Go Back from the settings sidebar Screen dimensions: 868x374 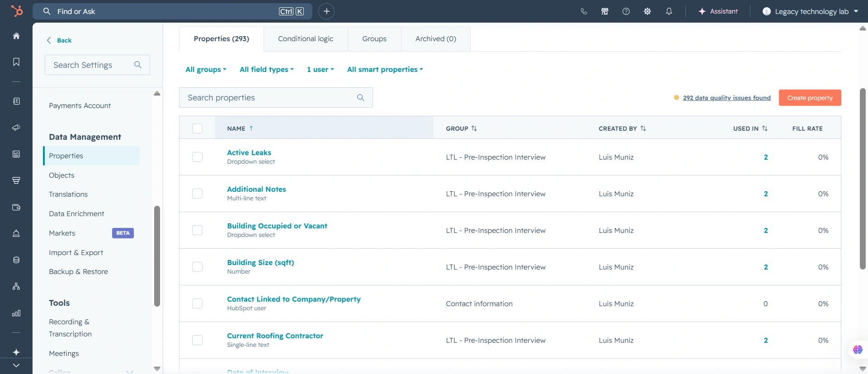tap(59, 40)
